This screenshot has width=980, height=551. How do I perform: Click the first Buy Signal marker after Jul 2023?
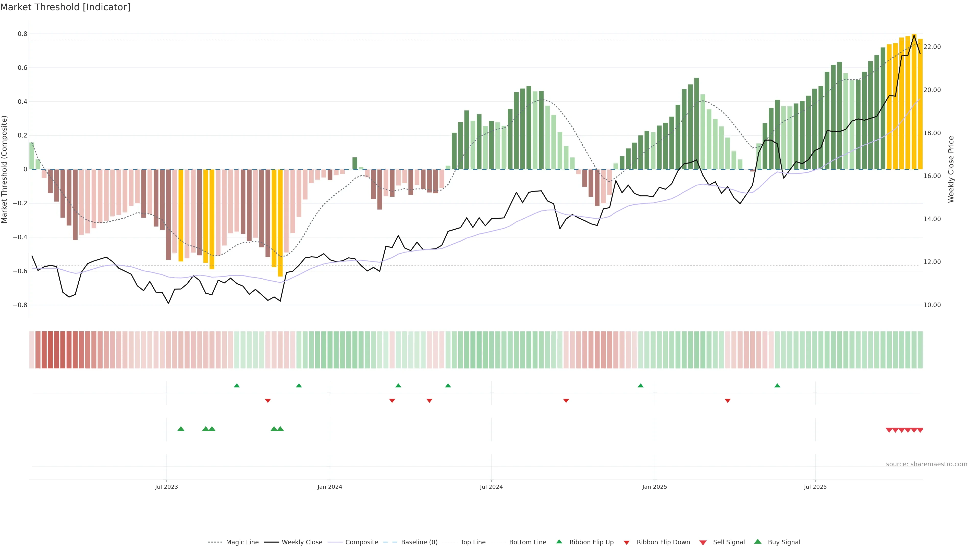click(181, 429)
